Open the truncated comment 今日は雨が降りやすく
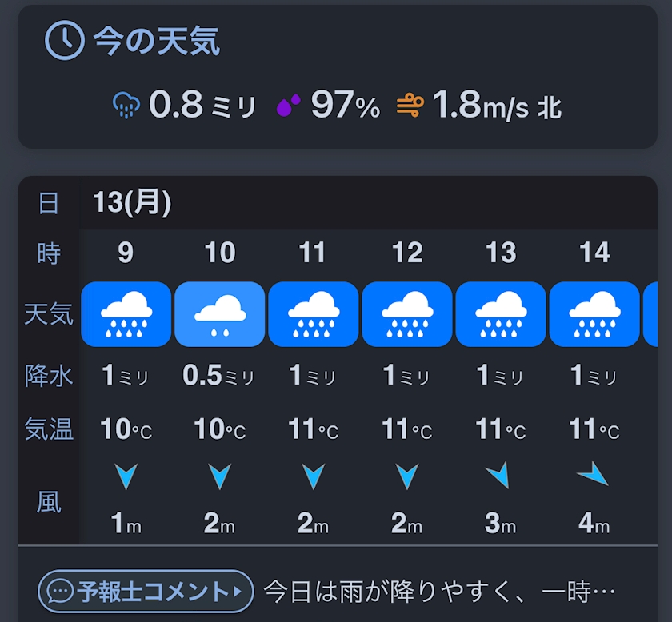 438,592
